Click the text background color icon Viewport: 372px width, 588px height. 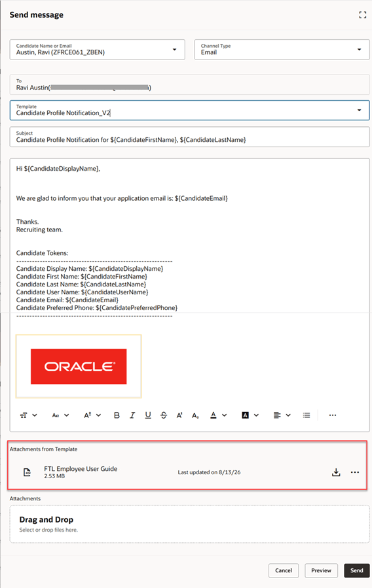pyautogui.click(x=245, y=415)
